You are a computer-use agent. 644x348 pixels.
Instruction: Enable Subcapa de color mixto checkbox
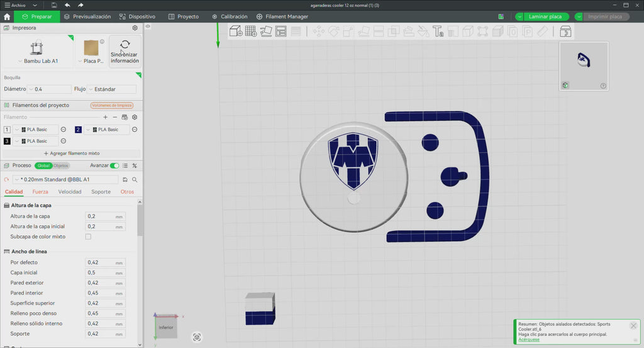tap(88, 237)
